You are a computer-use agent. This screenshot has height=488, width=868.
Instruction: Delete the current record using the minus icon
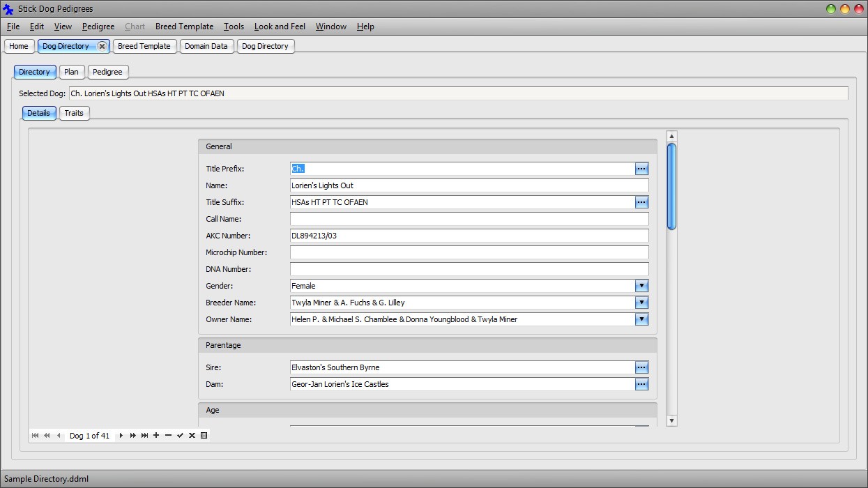pyautogui.click(x=168, y=435)
